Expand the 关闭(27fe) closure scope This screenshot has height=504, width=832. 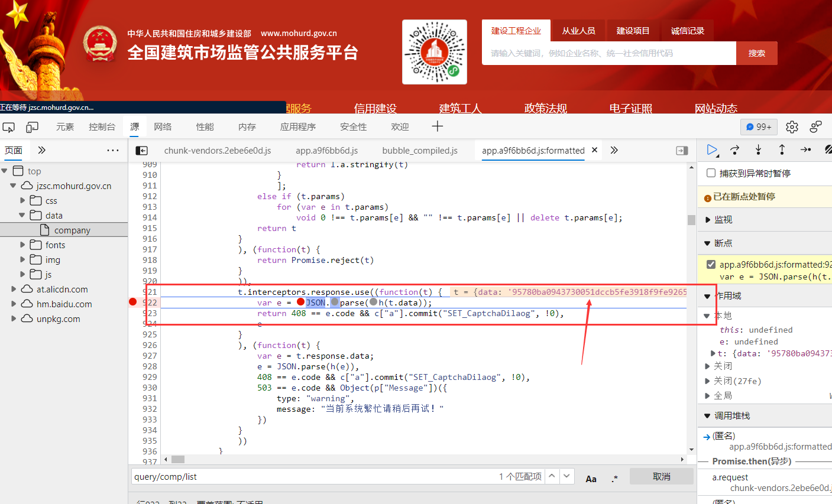click(x=708, y=381)
